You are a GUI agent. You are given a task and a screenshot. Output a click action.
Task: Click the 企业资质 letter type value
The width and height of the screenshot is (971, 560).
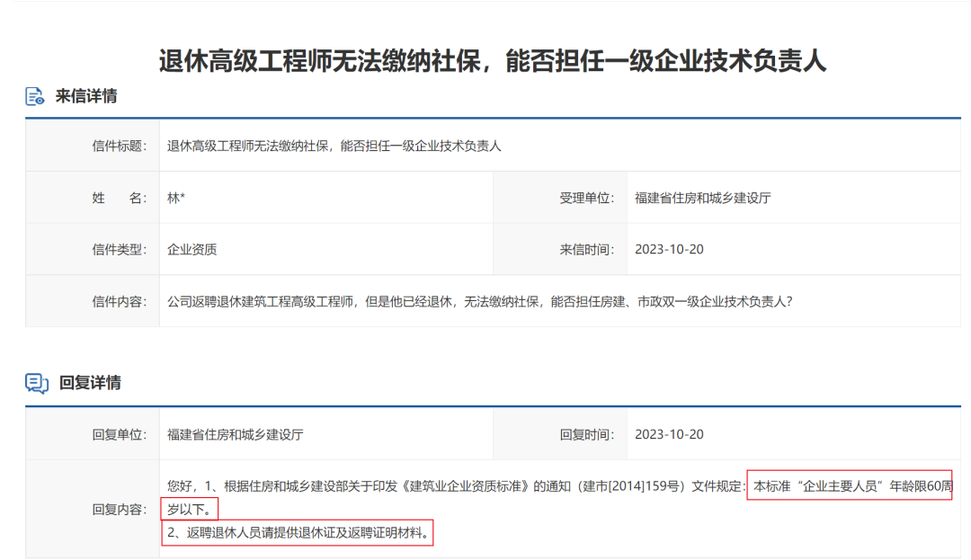(192, 249)
